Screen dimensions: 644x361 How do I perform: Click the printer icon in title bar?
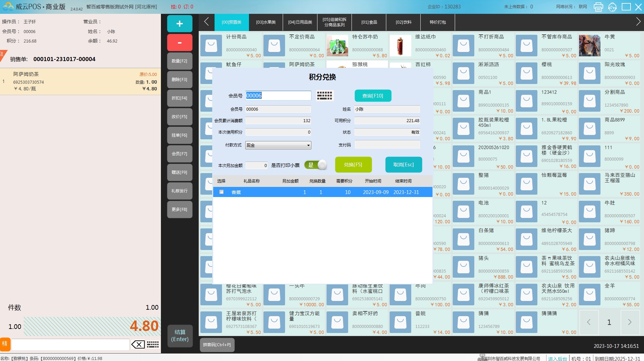tap(598, 7)
